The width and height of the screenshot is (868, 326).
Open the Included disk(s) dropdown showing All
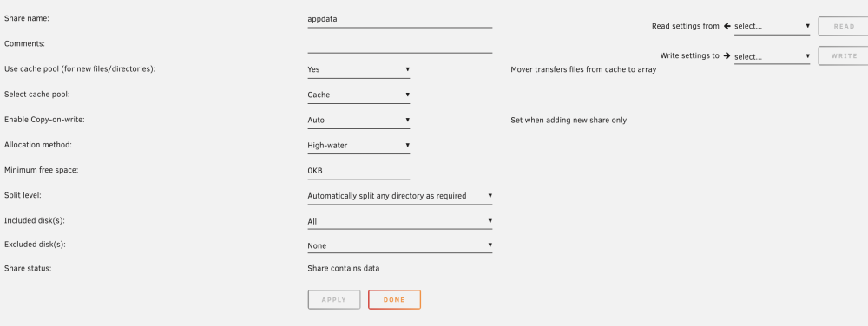tap(399, 222)
